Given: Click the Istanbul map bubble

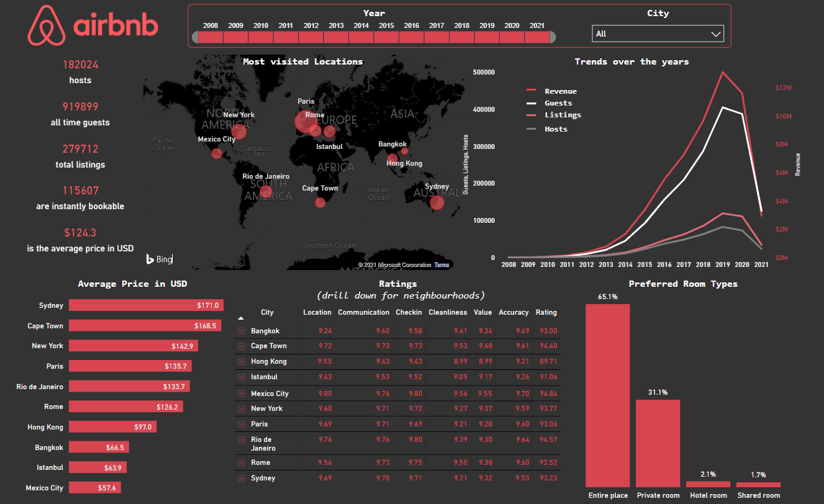Looking at the screenshot, I should [330, 131].
